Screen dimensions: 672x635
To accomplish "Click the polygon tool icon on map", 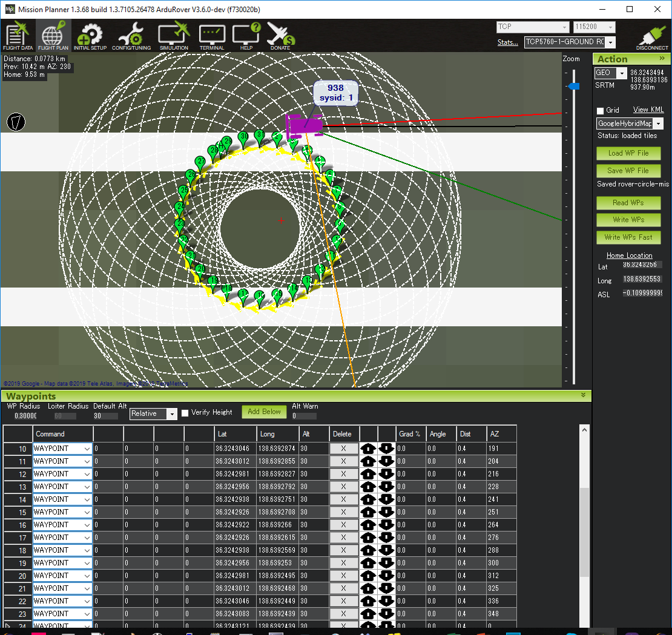I will click(16, 122).
